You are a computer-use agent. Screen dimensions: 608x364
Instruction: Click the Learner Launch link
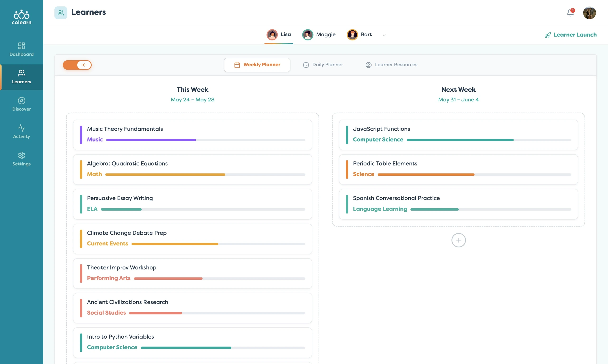coord(570,35)
